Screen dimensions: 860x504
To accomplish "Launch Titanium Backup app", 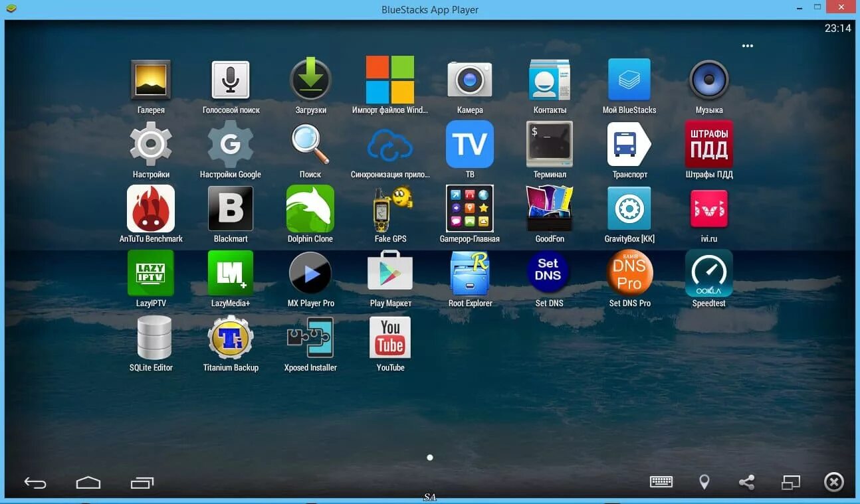I will click(x=231, y=337).
